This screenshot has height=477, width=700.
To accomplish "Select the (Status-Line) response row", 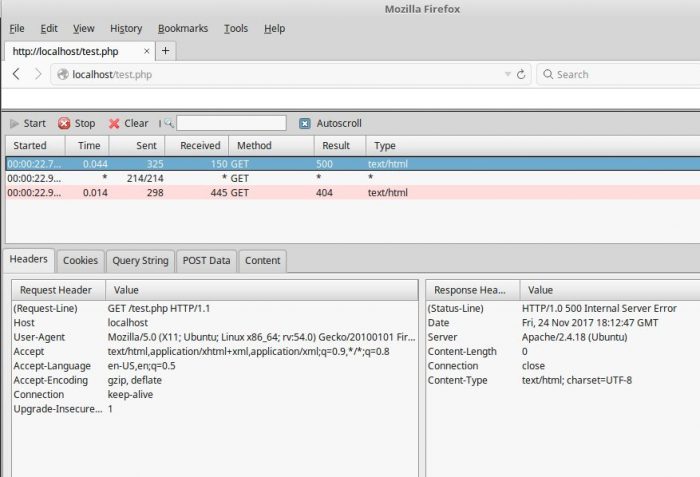I will 563,309.
